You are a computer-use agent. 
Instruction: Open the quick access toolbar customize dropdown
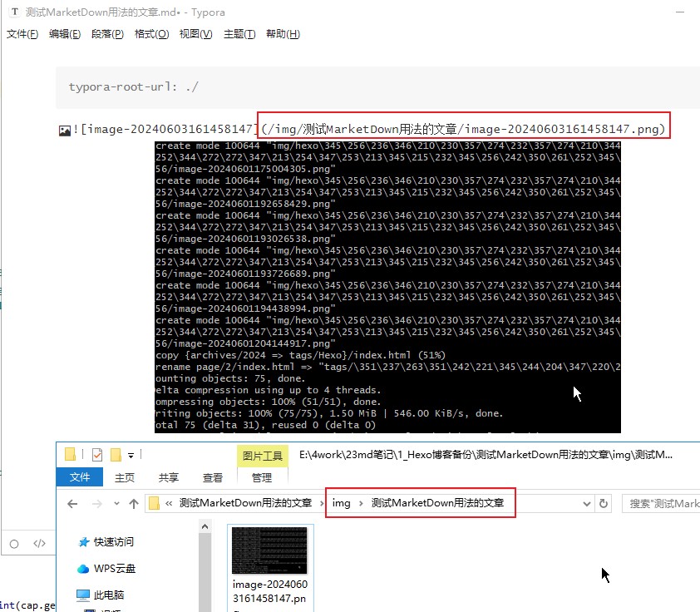click(x=131, y=456)
